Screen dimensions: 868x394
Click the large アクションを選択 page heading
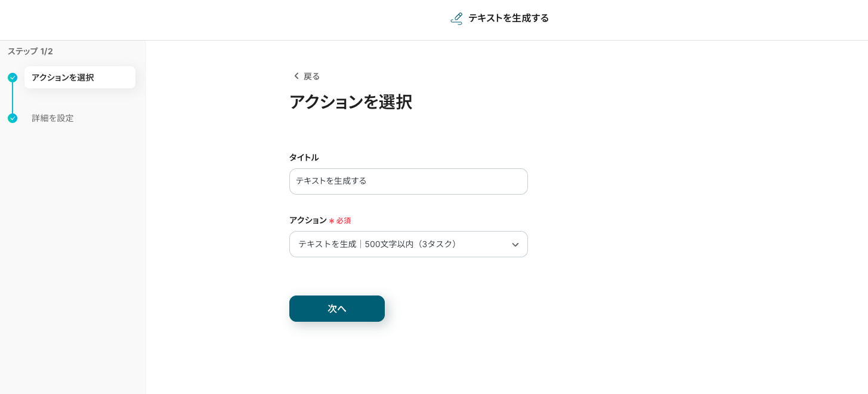pos(350,102)
